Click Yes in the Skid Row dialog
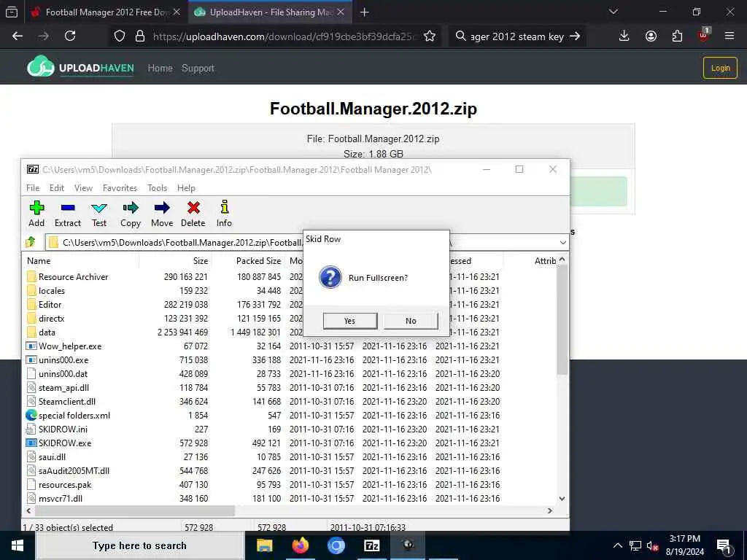747x560 pixels. 349,321
